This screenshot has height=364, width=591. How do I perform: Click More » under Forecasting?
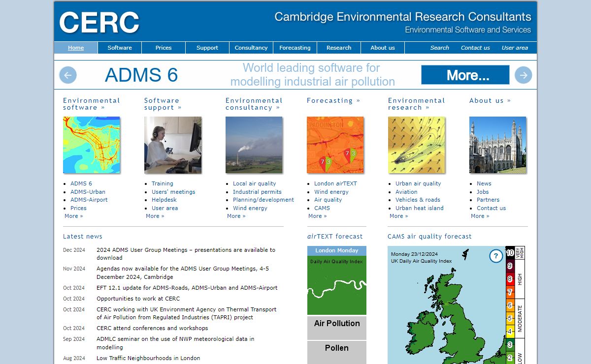[318, 216]
